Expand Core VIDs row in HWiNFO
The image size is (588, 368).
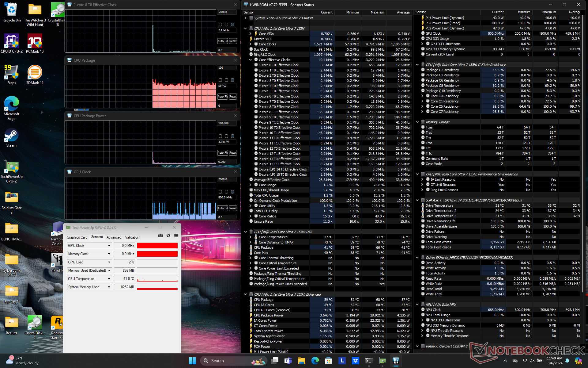(250, 34)
